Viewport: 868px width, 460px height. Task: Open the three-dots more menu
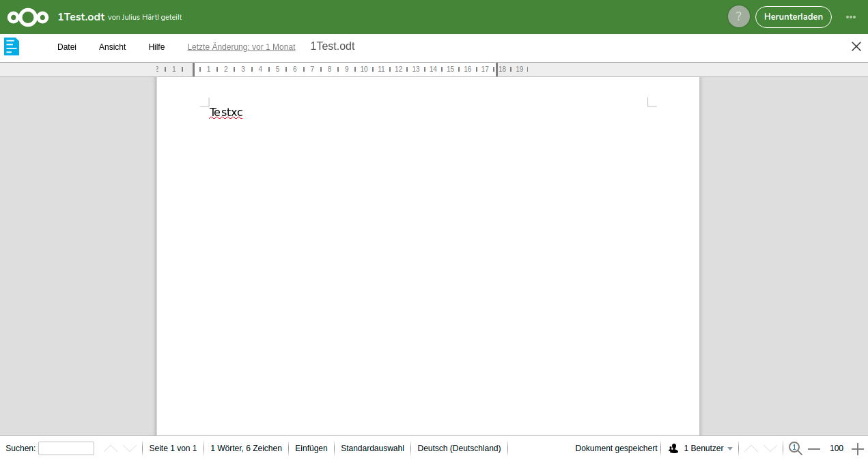(x=850, y=17)
